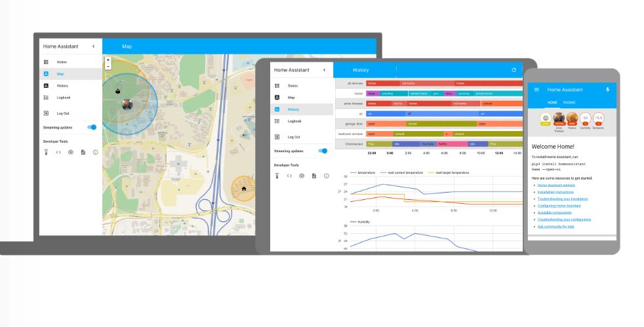644x327 pixels.
Task: Toggle temperature series in chart legend
Action: coord(363,173)
